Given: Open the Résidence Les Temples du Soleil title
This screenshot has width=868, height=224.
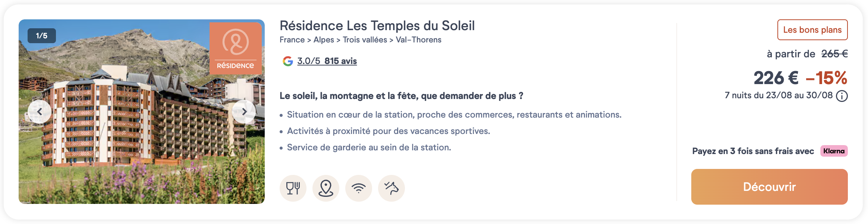Looking at the screenshot, I should (377, 26).
